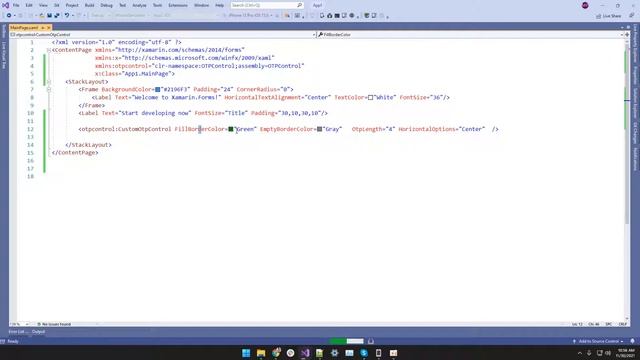The height and width of the screenshot is (360, 640).
Task: Click the No issues found indicator
Action: (54, 324)
